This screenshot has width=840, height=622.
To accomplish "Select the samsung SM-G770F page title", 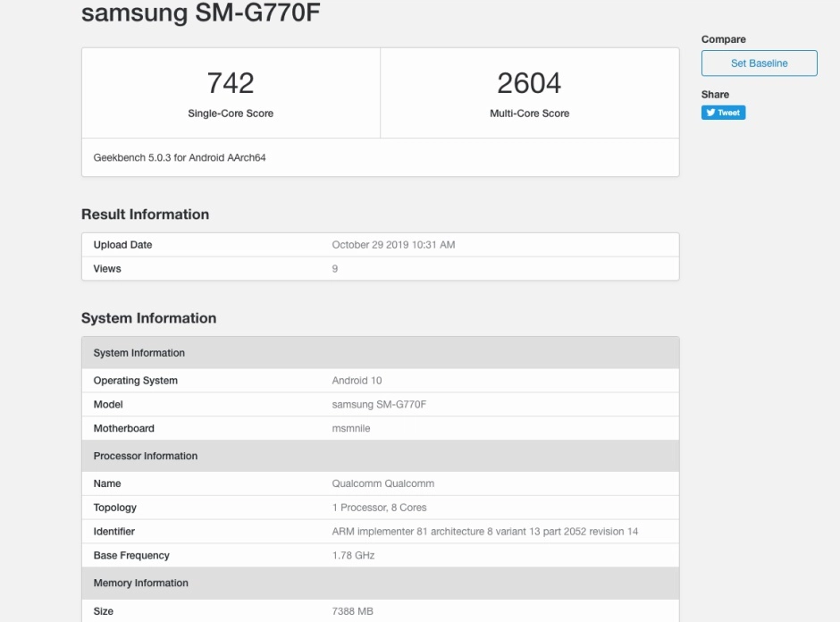I will coord(200,13).
